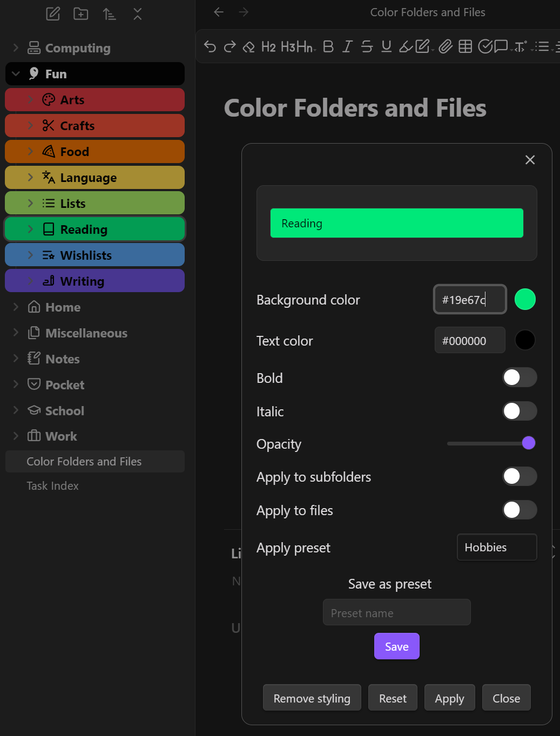Click the paperclip attachment icon
The image size is (560, 736).
click(446, 46)
